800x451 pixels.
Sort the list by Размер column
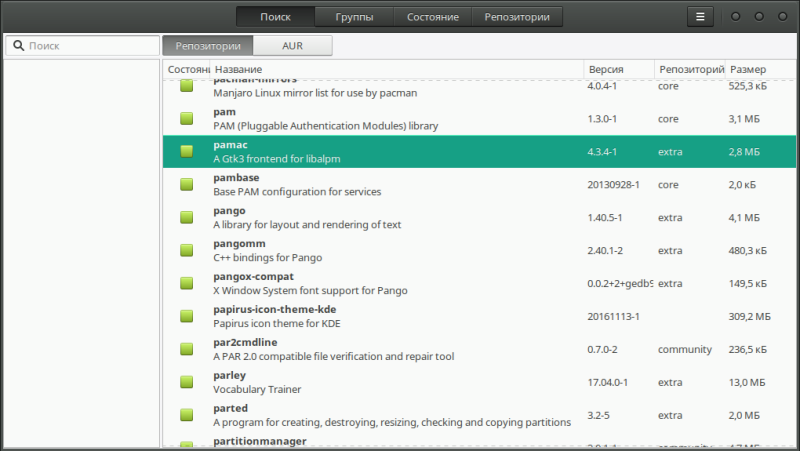760,70
